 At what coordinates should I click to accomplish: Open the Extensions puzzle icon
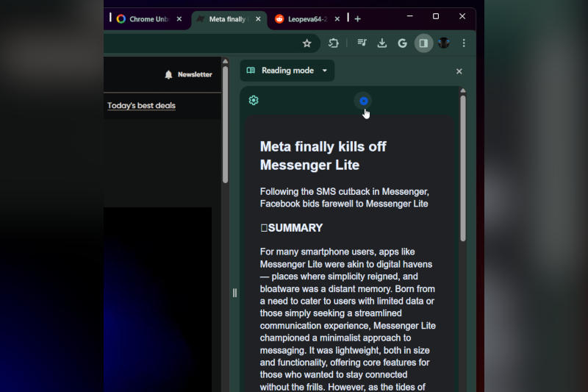[x=334, y=43]
